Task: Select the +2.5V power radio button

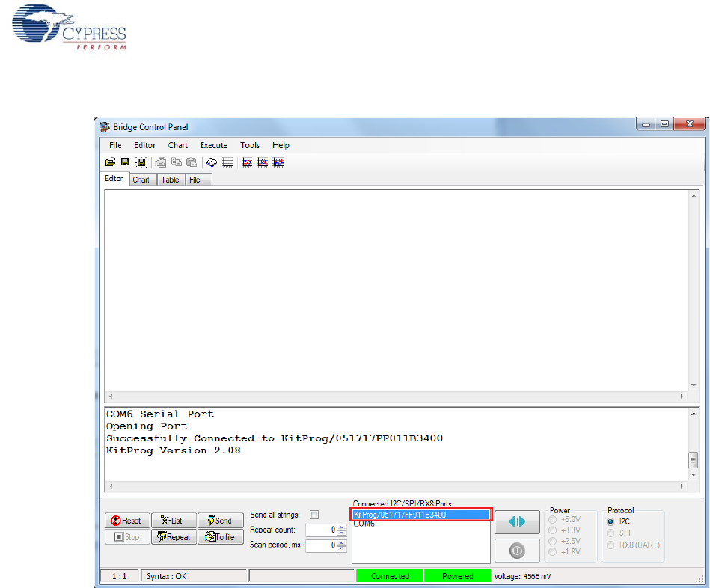Action: (552, 542)
